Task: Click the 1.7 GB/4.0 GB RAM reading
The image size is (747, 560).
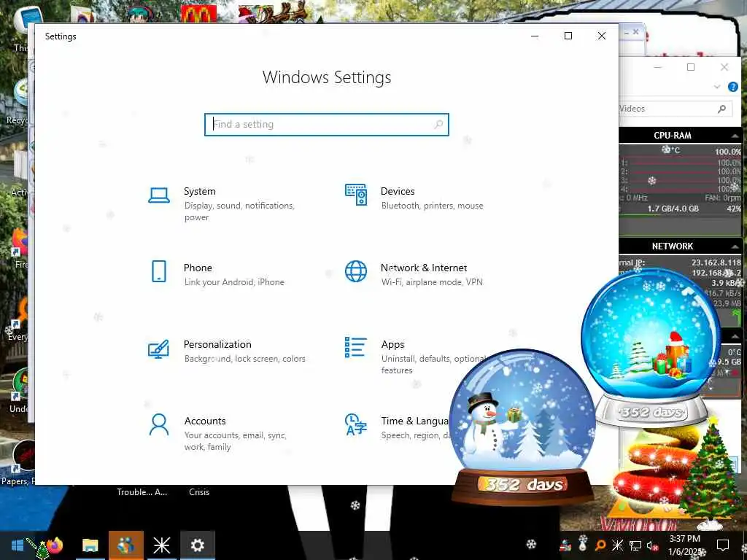Action: (673, 209)
